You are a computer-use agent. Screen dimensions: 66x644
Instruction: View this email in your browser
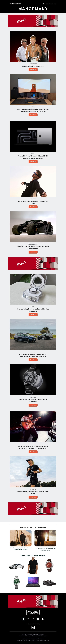click(50, 4)
